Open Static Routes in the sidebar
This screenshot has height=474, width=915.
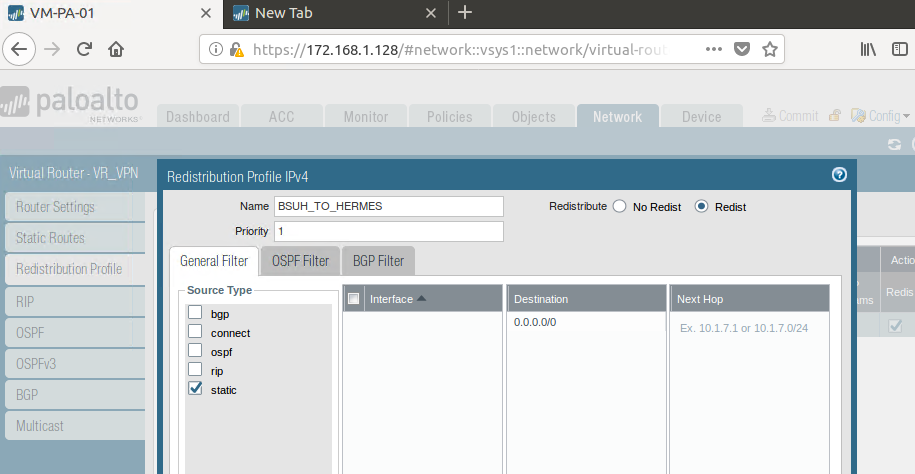click(x=51, y=238)
